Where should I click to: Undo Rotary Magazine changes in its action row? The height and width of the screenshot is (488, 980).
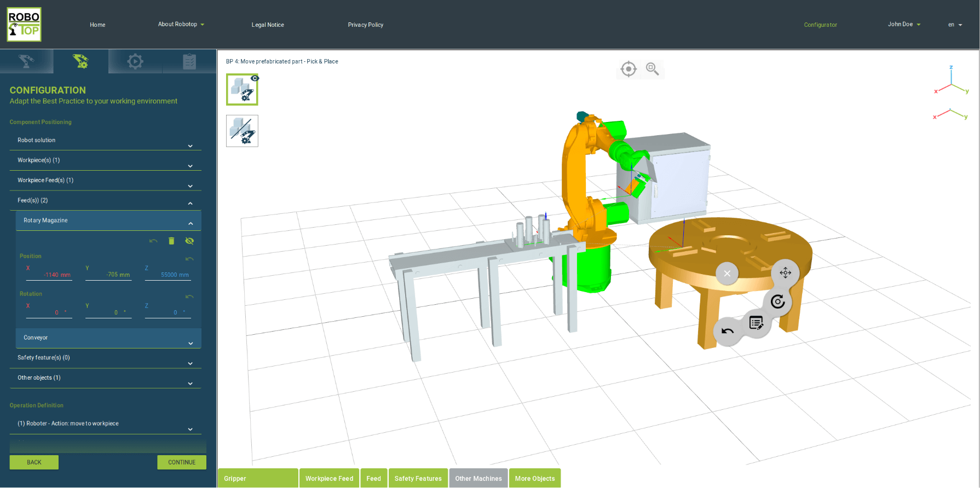[x=153, y=241]
